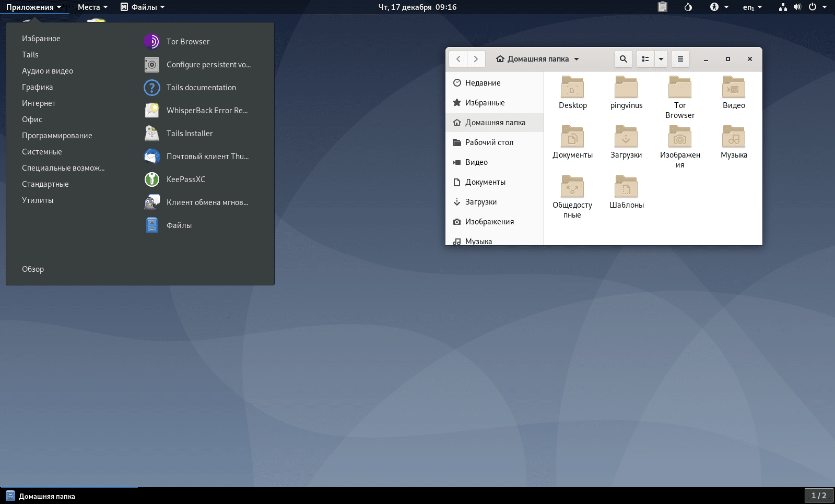Click Домашняя папка taskbar window button
The width and height of the screenshot is (835, 504).
[69, 496]
